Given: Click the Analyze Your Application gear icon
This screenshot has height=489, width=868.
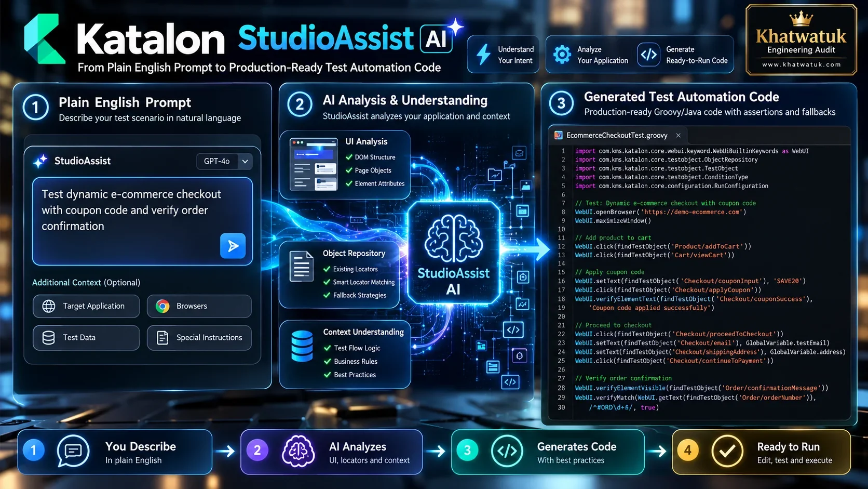Looking at the screenshot, I should click(x=562, y=55).
